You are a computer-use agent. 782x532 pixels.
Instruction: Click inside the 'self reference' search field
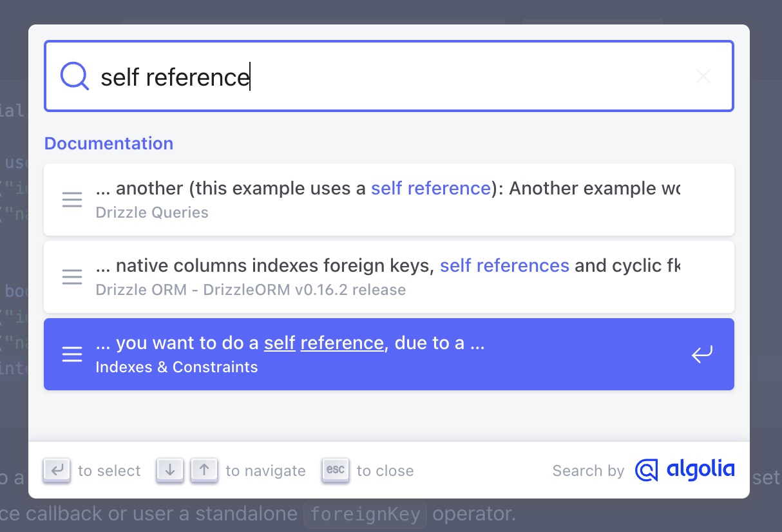(389, 77)
